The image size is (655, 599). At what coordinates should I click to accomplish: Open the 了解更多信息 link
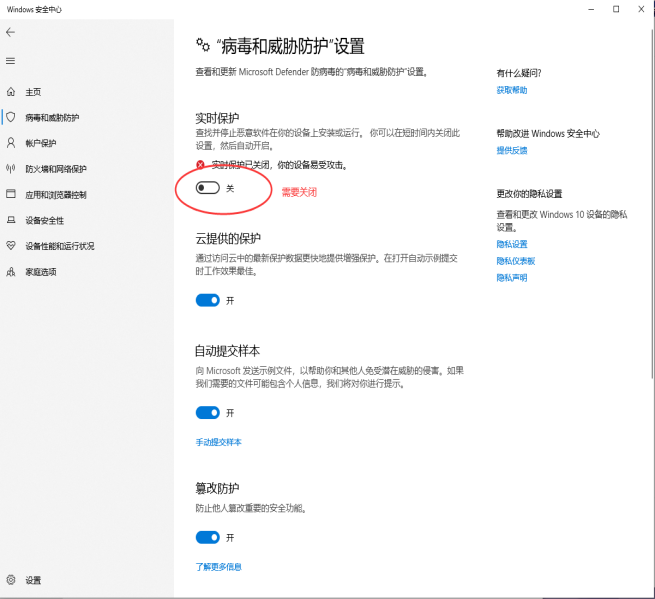[218, 567]
